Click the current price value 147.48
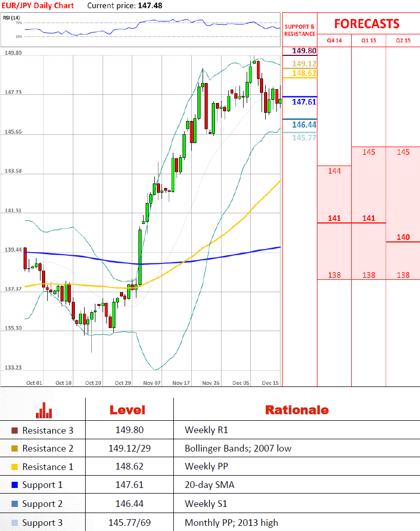420x531 pixels. coord(150,6)
